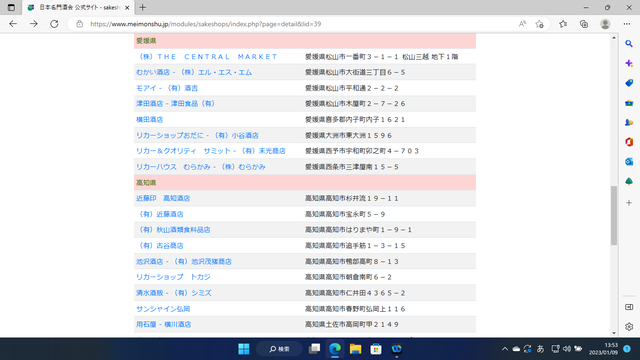The image size is (640, 360).
Task: Open Task View on the taskbar
Action: click(x=314, y=349)
